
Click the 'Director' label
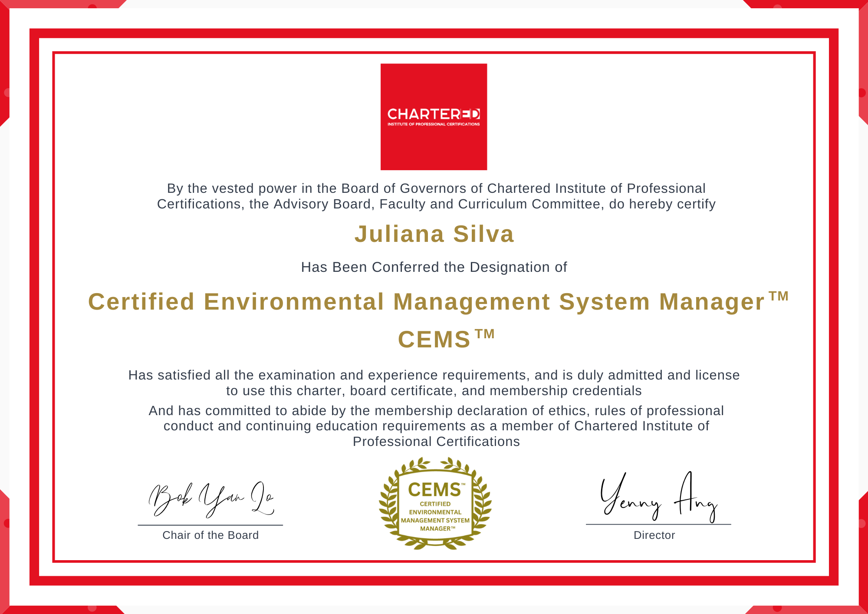(x=654, y=535)
